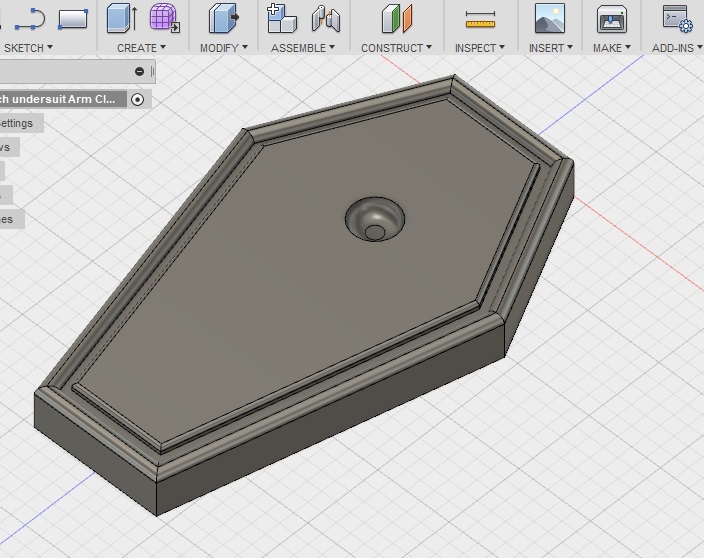Select the Joint tool icon
This screenshot has width=704, height=558.
coord(325,18)
